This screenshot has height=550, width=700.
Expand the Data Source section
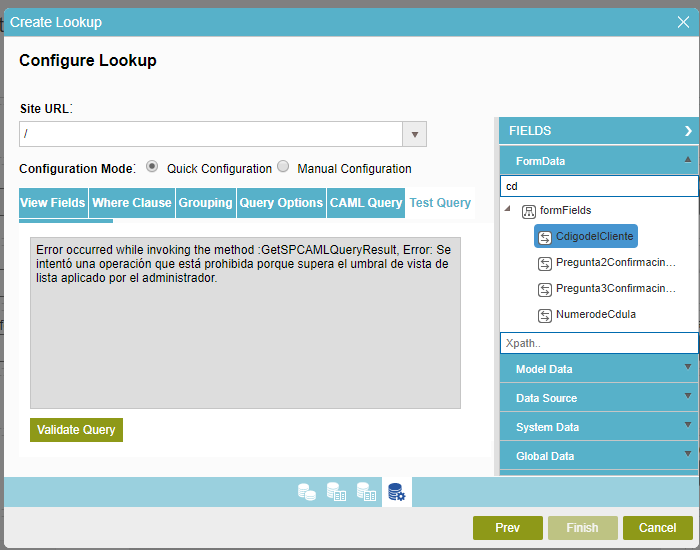click(688, 397)
